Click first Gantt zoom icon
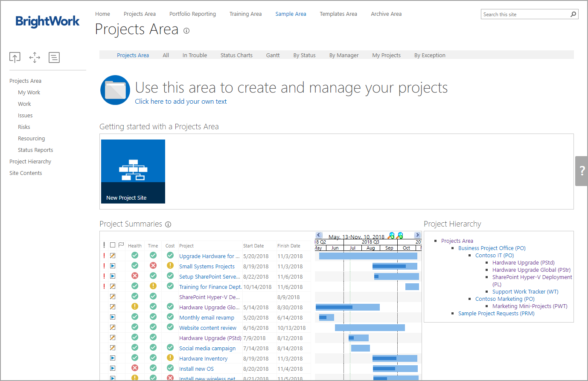The image size is (588, 381). coord(391,236)
